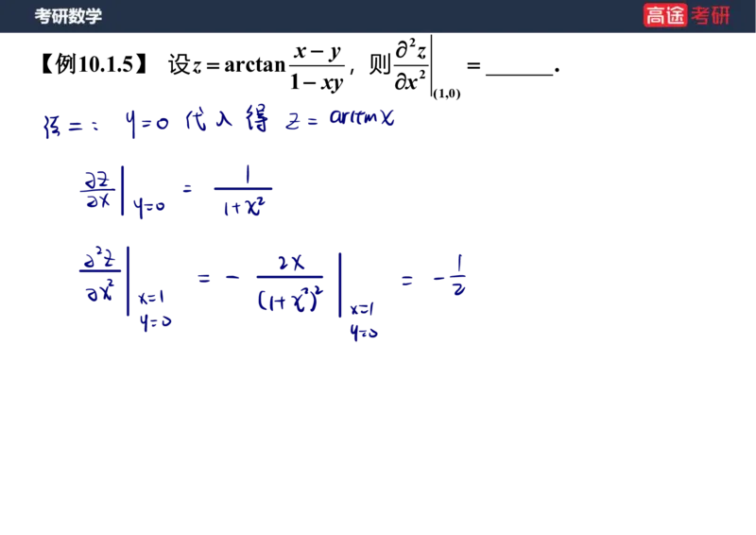Viewport: 756px width, 535px height.
Task: Click the final result fraction on third row
Action: point(458,276)
